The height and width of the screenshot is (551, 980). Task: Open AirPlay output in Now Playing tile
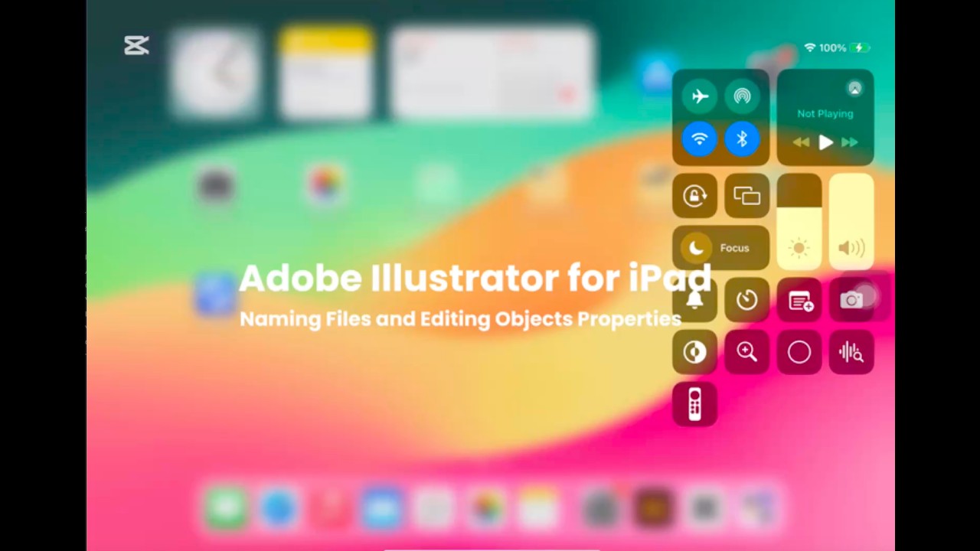[x=854, y=89]
